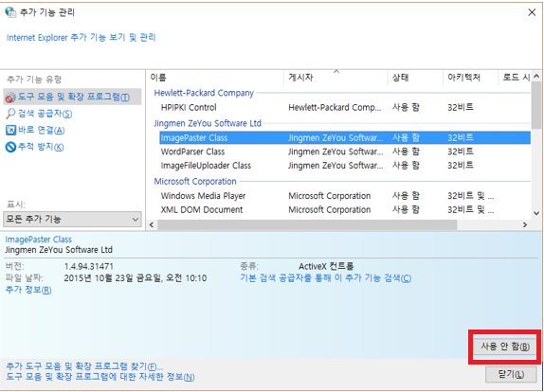
Task: Sort by the 이름 column header
Action: [x=215, y=78]
